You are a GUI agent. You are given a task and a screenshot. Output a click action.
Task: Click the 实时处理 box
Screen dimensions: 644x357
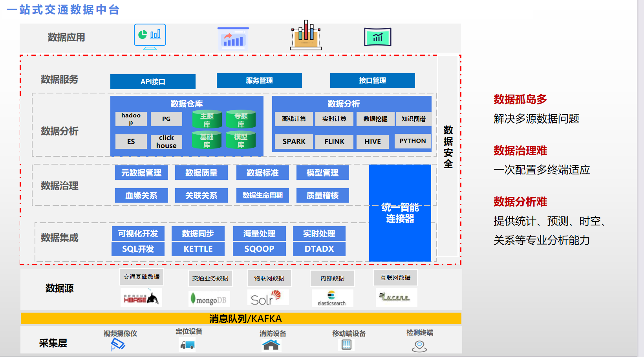pyautogui.click(x=319, y=234)
